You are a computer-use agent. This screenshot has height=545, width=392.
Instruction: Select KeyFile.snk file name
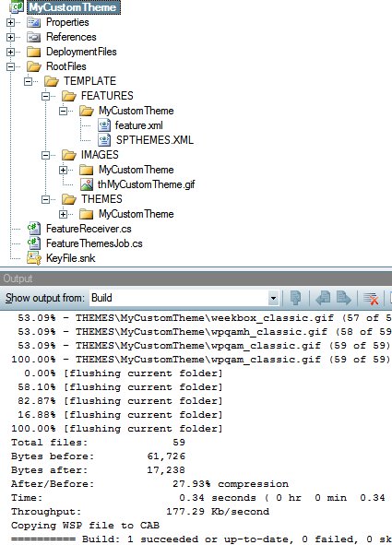point(70,258)
